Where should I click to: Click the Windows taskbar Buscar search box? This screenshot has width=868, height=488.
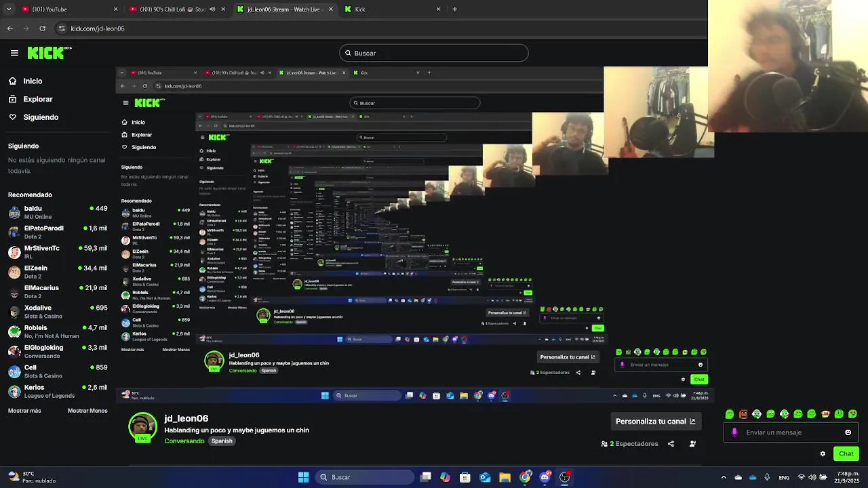click(366, 477)
